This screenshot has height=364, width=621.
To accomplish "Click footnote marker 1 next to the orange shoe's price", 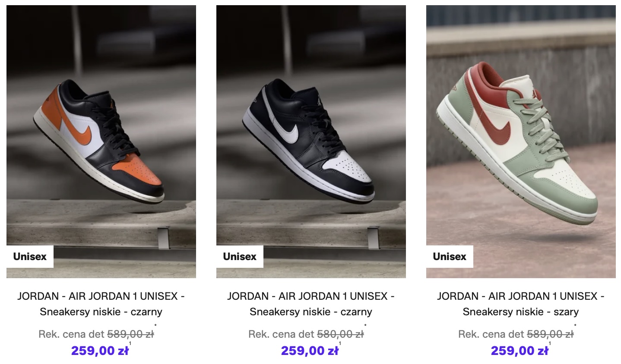I will (130, 344).
